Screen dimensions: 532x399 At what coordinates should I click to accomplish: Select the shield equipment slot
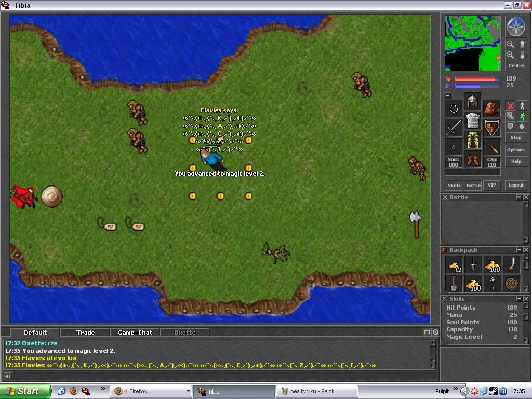click(492, 128)
